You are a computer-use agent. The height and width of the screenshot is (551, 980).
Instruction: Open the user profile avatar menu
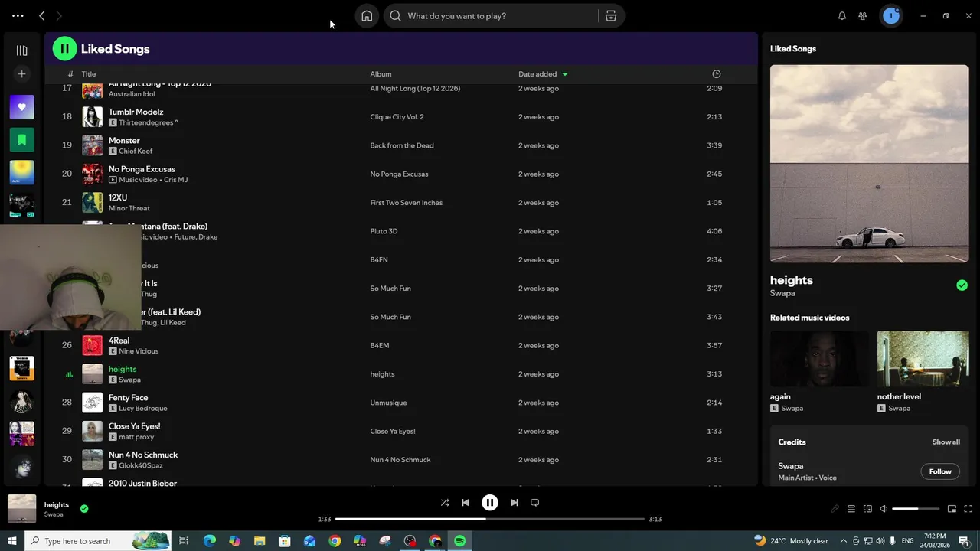point(890,16)
